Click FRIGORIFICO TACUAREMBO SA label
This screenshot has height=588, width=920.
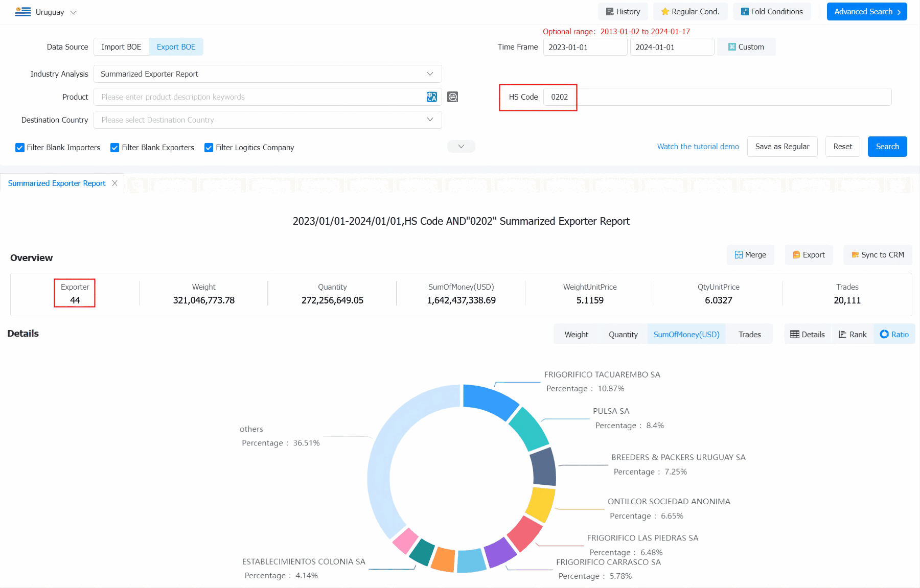coord(602,374)
